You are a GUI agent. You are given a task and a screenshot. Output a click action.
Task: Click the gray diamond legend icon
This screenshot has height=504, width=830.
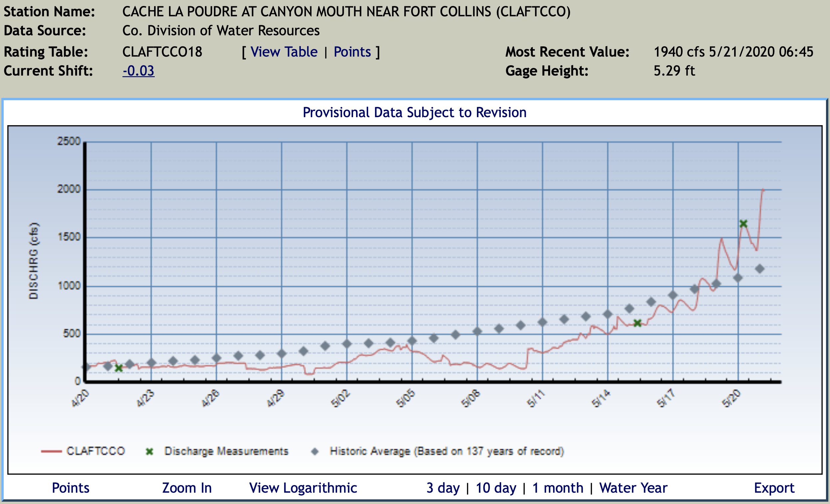314,451
